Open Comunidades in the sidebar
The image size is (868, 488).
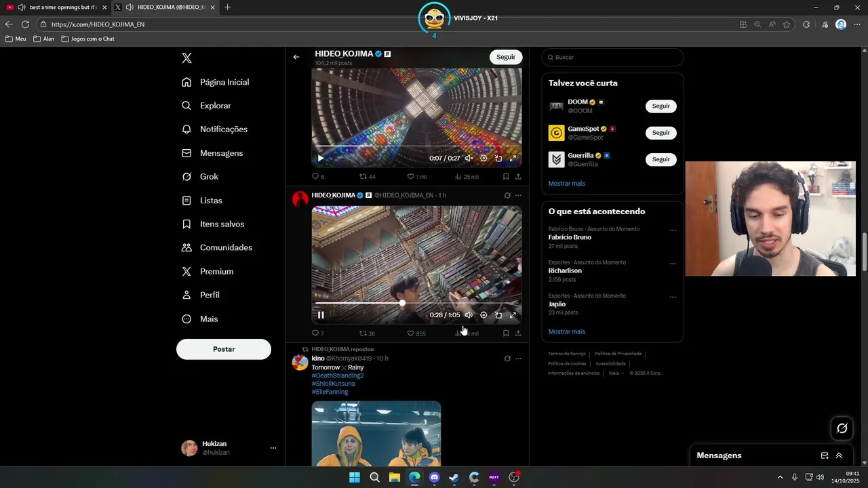pos(217,248)
